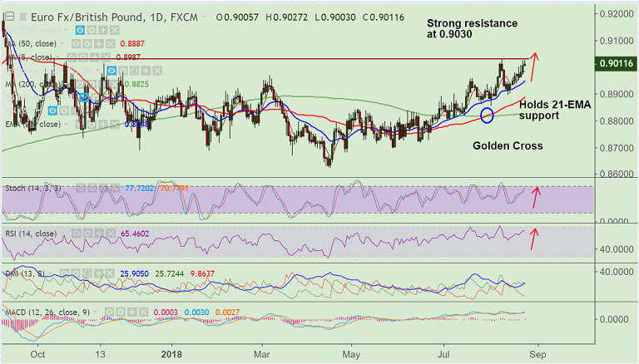The width and height of the screenshot is (639, 364).
Task: Toggle visibility eye of Ichimoku indicator
Action: coord(111,71)
